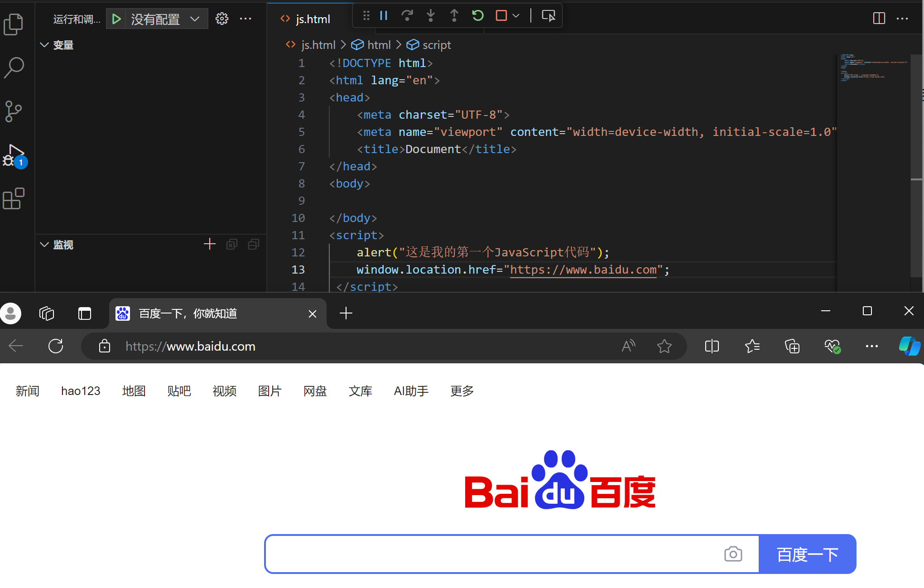Open the debug panel's more actions ellipsis

pos(245,19)
